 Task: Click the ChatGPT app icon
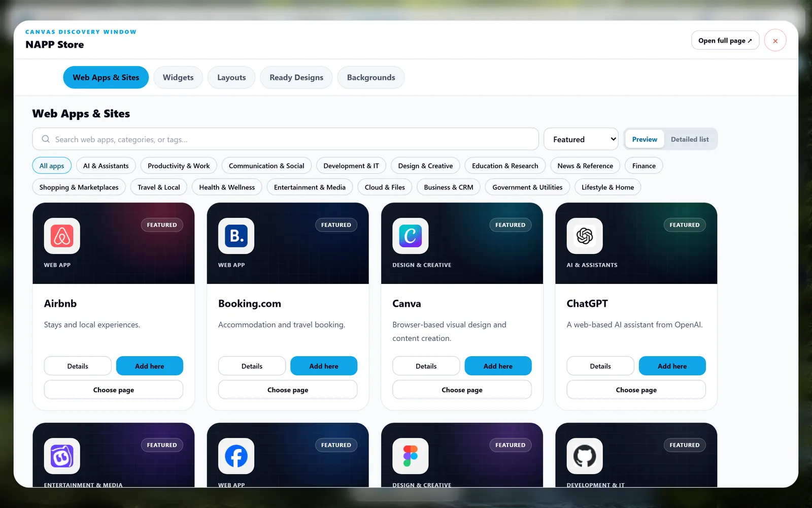point(585,236)
